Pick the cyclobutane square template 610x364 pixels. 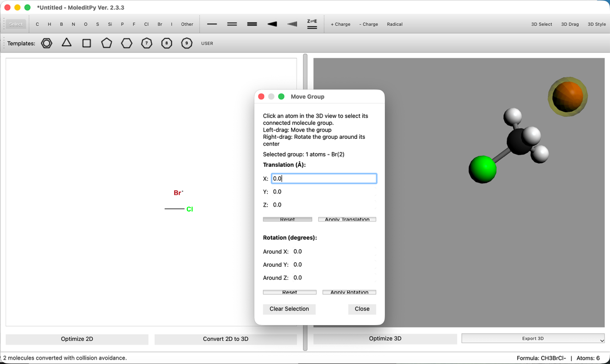86,43
